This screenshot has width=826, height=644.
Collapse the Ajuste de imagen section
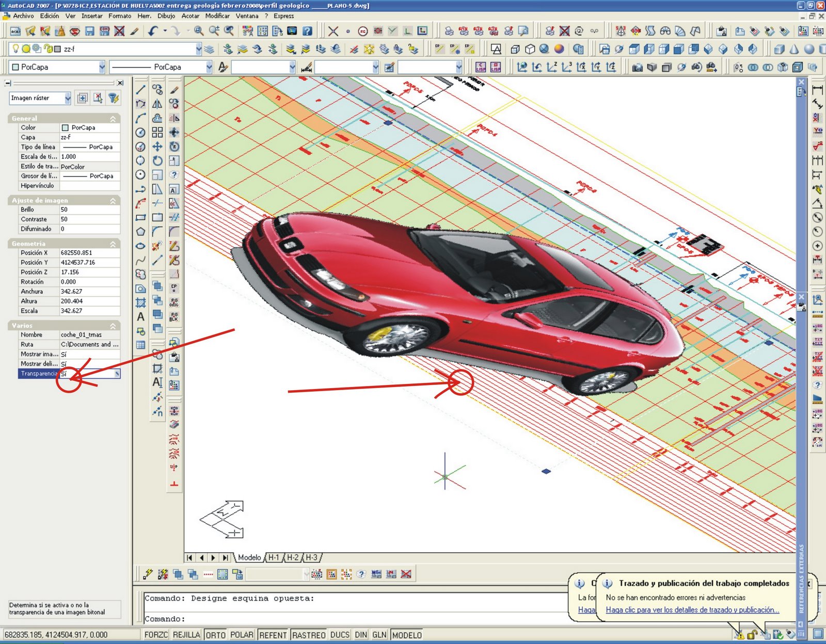coord(113,201)
